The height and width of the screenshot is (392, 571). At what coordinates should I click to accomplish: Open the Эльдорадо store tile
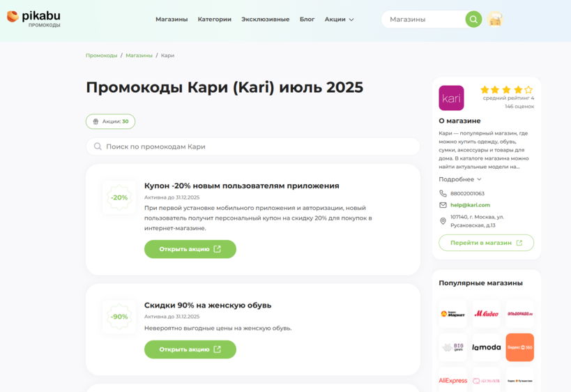pyautogui.click(x=519, y=314)
